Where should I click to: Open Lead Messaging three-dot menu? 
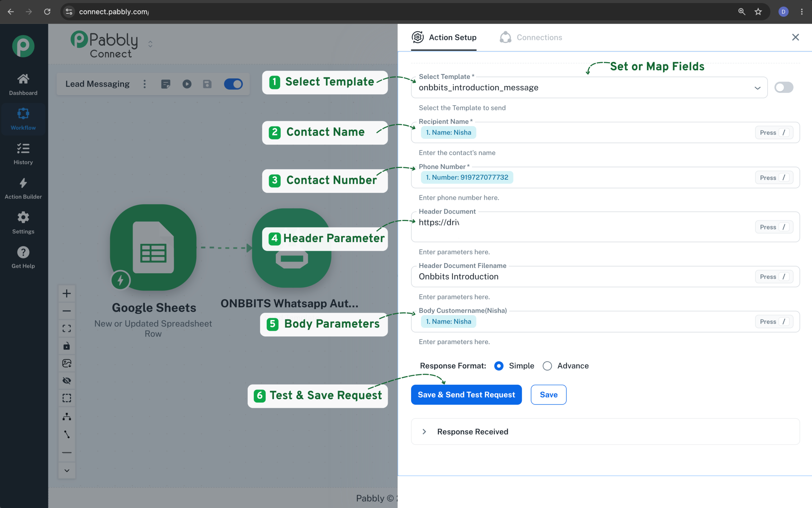pyautogui.click(x=145, y=84)
